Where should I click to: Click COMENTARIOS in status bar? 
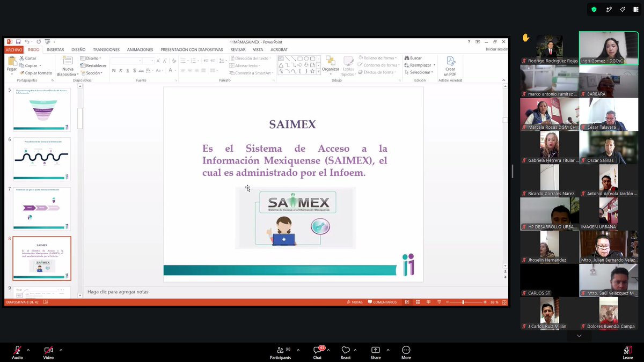click(x=382, y=302)
